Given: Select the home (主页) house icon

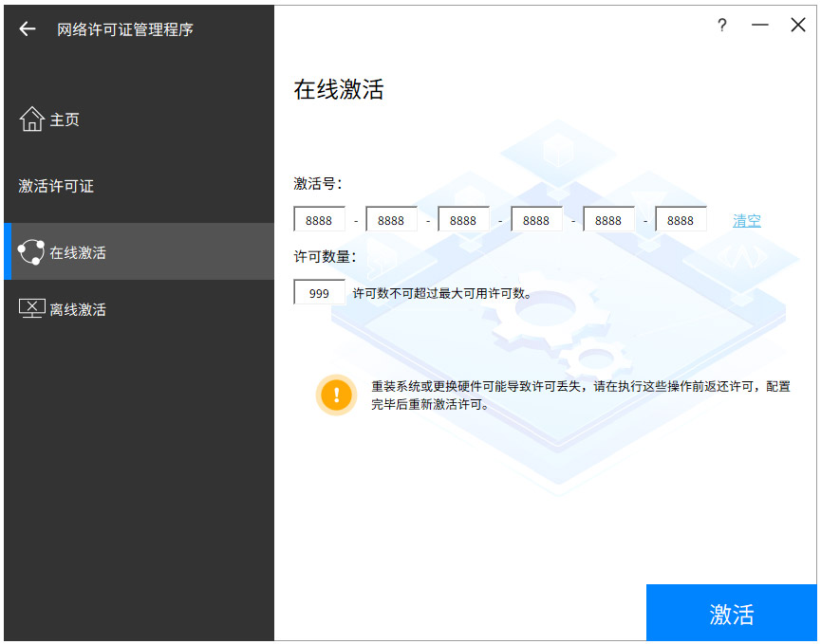Looking at the screenshot, I should pyautogui.click(x=32, y=118).
